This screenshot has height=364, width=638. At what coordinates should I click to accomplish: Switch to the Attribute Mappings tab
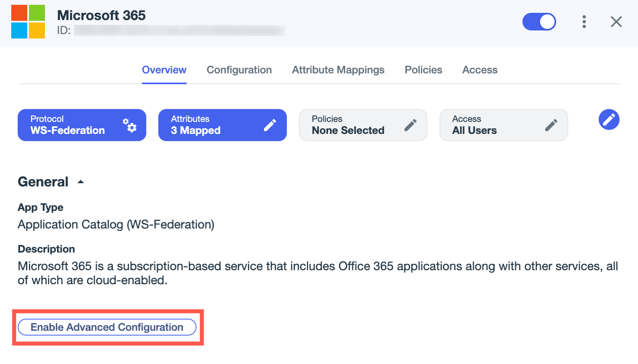338,70
